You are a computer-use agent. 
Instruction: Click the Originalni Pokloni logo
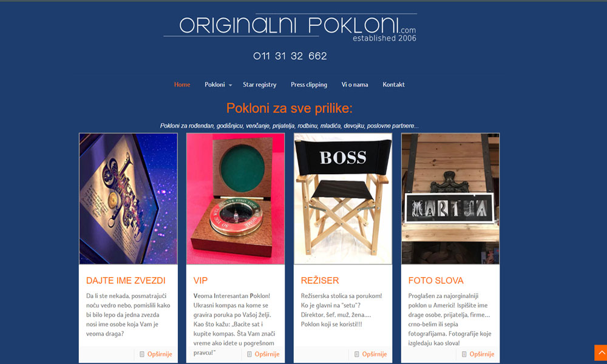(290, 29)
